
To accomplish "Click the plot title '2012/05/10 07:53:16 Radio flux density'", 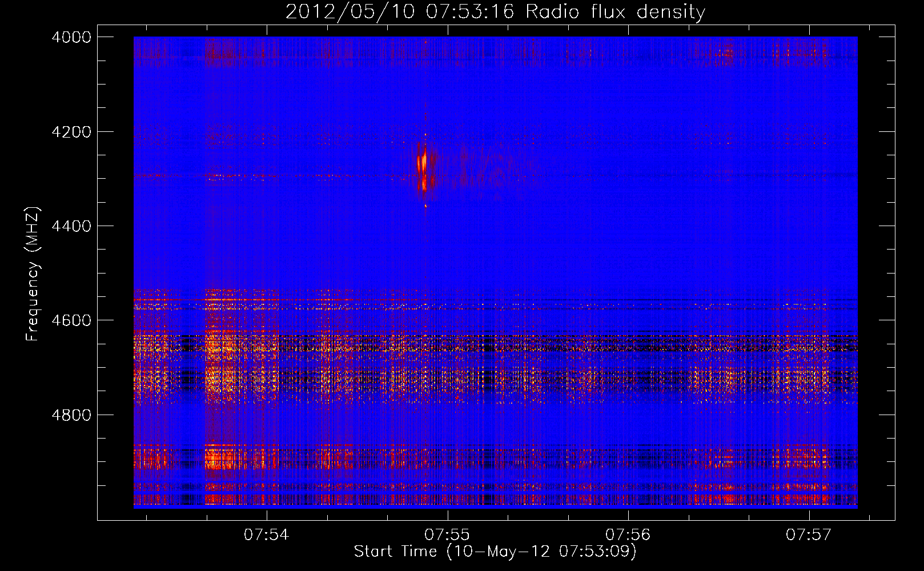I will pyautogui.click(x=495, y=12).
